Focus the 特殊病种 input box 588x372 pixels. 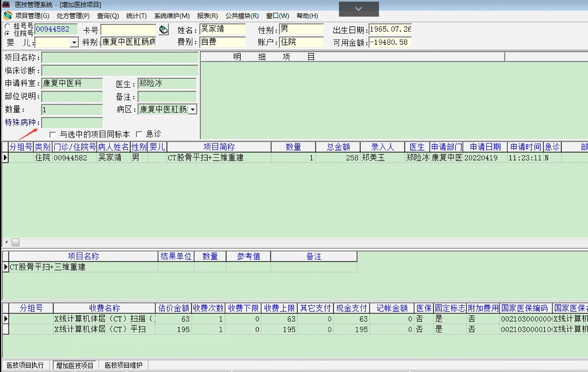[x=72, y=122]
